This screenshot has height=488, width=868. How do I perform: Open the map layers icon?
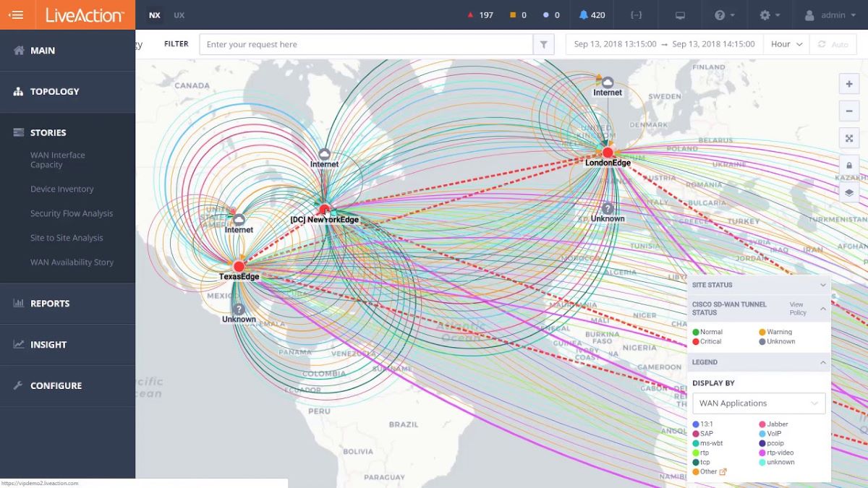click(x=848, y=192)
